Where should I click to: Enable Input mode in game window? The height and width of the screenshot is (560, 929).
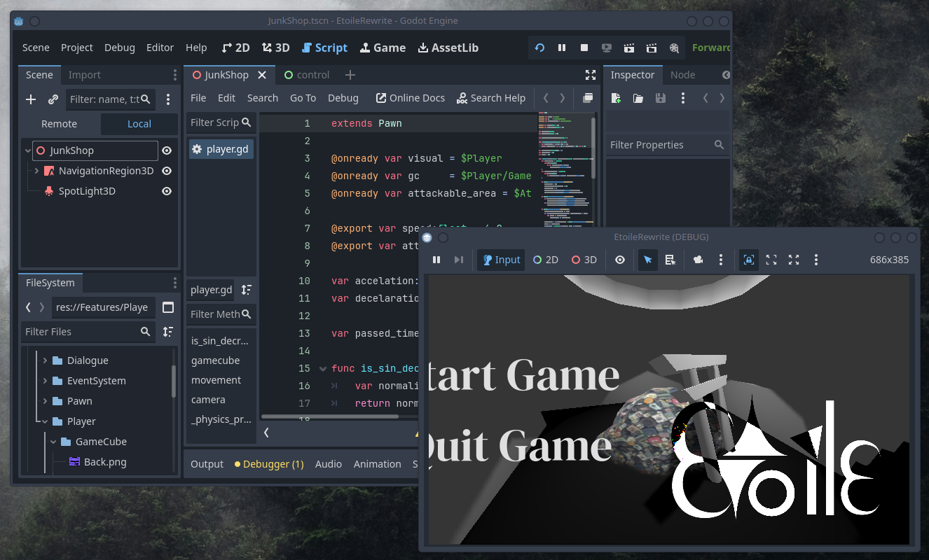501,260
